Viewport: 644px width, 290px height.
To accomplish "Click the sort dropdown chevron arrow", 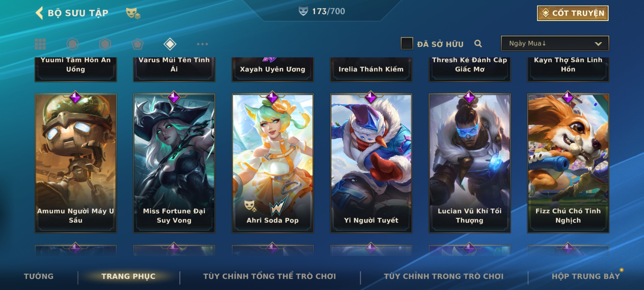I will (x=598, y=44).
